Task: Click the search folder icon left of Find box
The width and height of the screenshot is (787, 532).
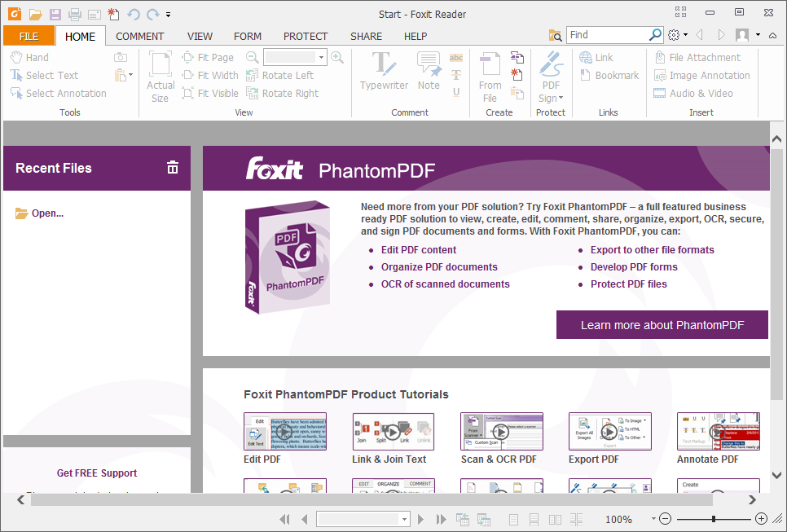Action: coord(556,35)
